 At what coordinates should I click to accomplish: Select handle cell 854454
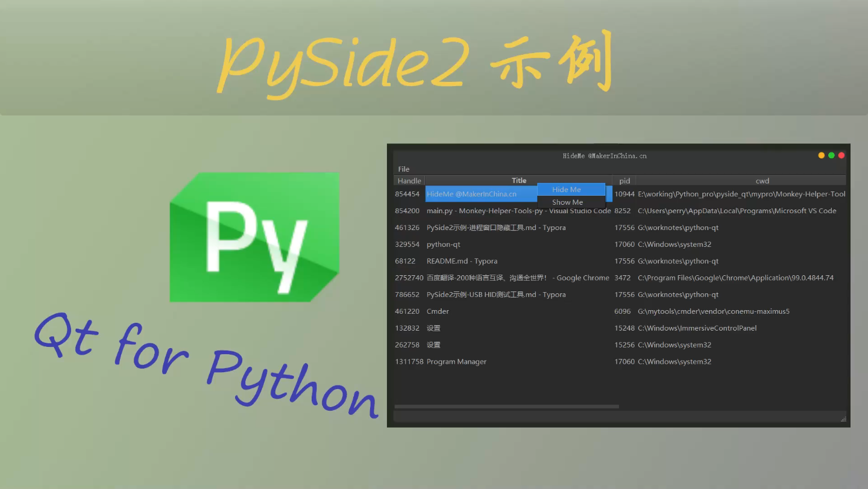click(409, 194)
